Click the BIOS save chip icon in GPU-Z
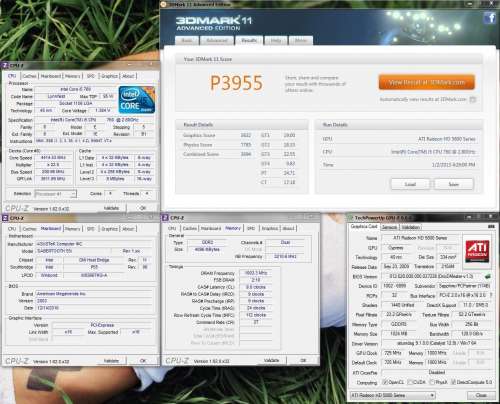Screen dimensions: 500x404 click(x=488, y=276)
